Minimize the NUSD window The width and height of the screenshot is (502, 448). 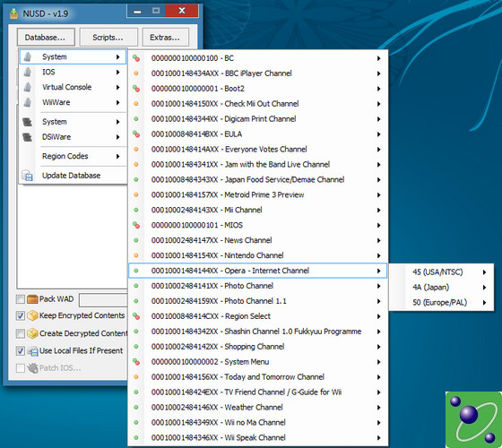coord(137,11)
